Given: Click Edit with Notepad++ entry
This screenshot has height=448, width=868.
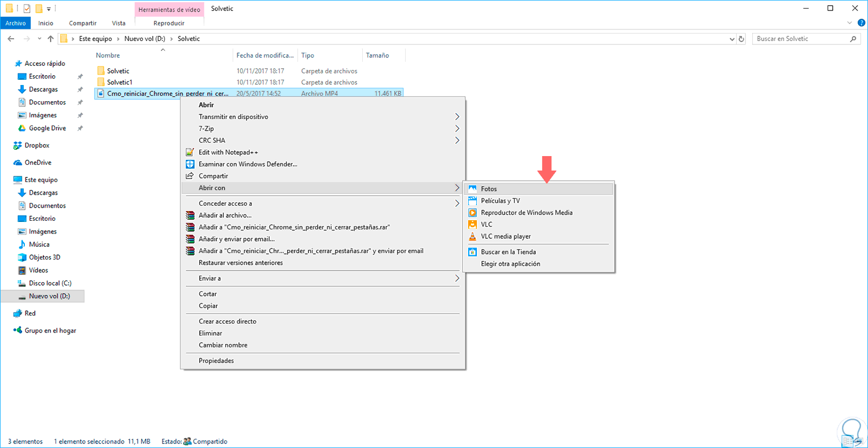Looking at the screenshot, I should click(x=228, y=152).
